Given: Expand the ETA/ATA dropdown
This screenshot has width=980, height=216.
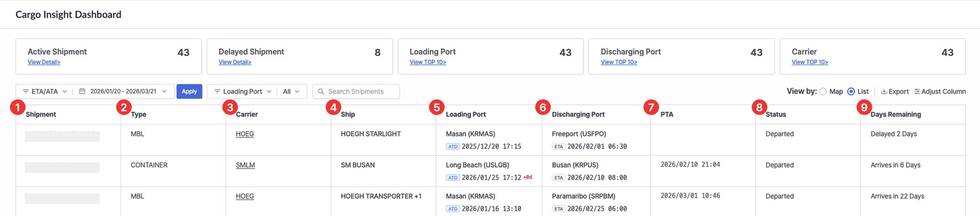Looking at the screenshot, I should coord(65,91).
